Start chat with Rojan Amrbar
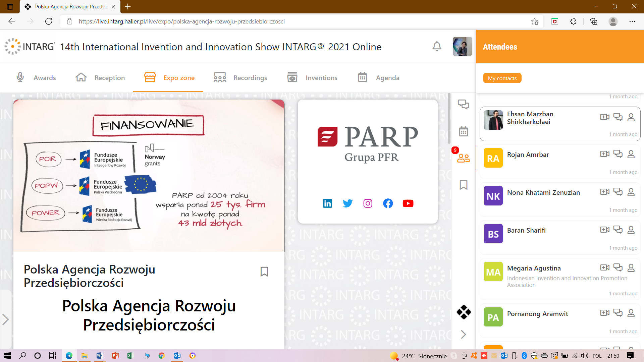The image size is (644, 362). 618,154
